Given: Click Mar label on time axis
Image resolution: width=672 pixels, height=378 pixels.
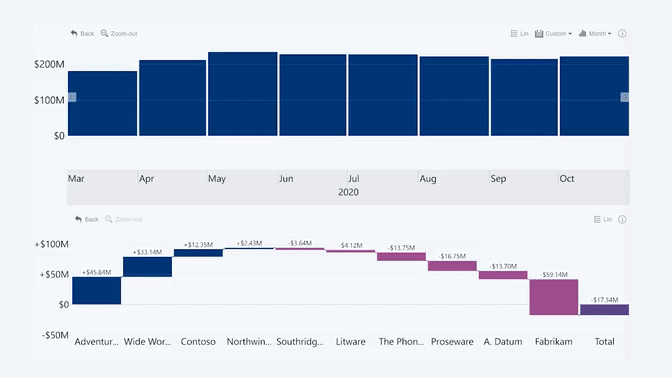Looking at the screenshot, I should (x=76, y=179).
